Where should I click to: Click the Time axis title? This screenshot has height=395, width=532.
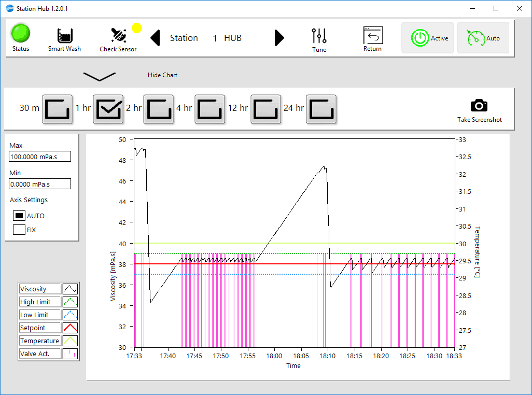(293, 366)
